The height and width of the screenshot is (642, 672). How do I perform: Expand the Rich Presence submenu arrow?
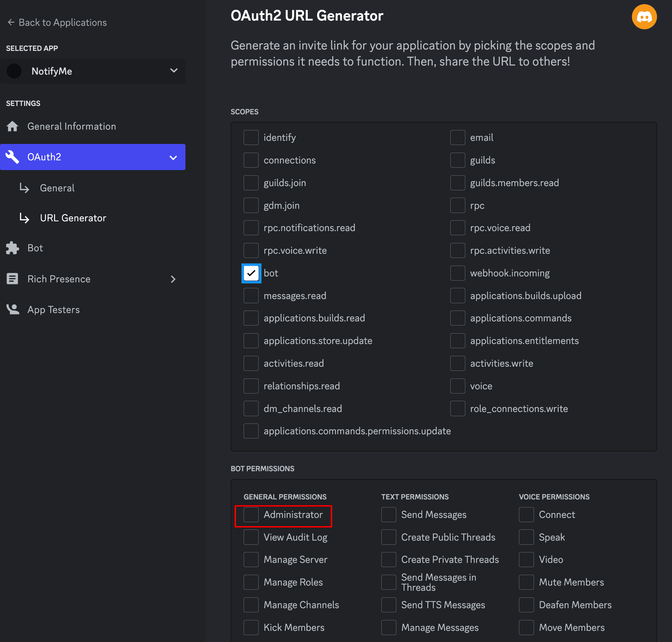pyautogui.click(x=173, y=279)
